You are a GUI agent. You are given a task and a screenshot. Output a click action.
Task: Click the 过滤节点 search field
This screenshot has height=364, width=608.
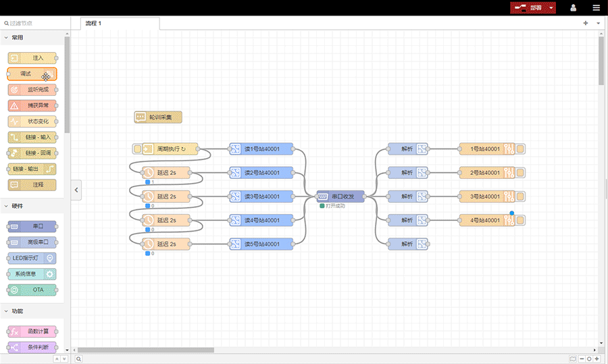click(34, 23)
